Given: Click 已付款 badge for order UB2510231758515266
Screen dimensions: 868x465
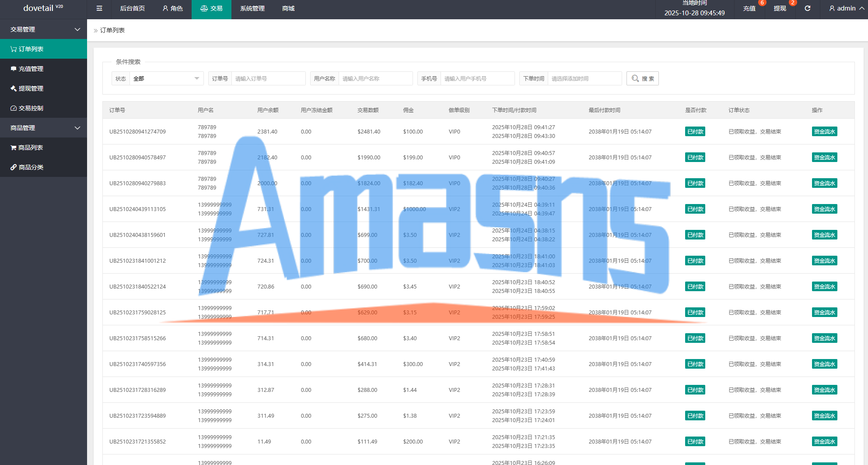Looking at the screenshot, I should [695, 338].
